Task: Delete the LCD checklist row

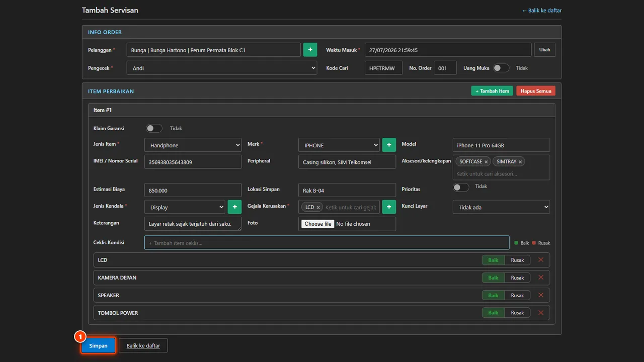Action: 541,260
